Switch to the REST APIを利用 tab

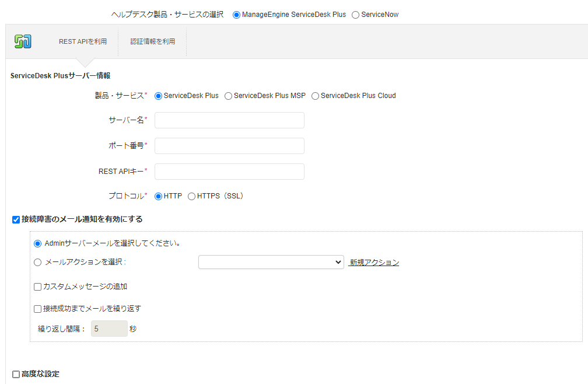tap(83, 41)
